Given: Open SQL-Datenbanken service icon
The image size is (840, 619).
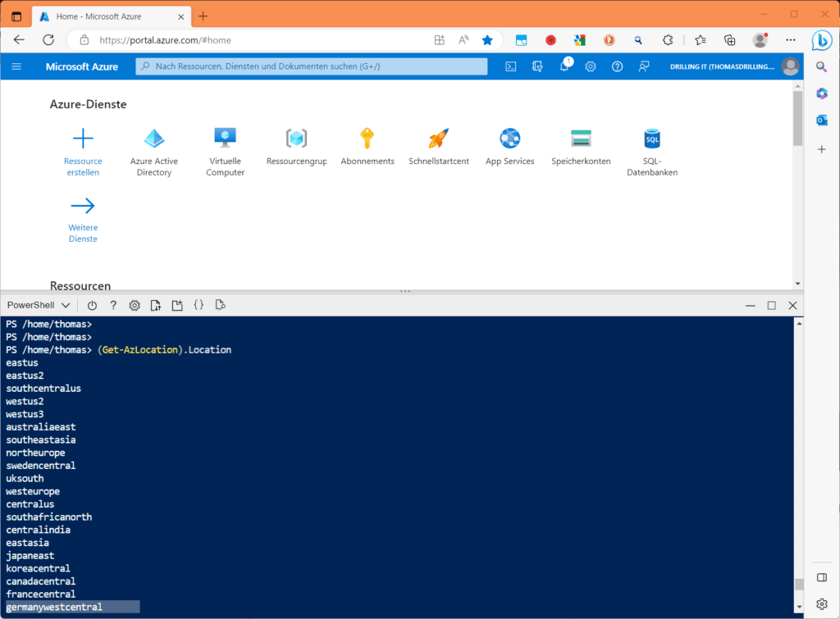Looking at the screenshot, I should [x=652, y=139].
